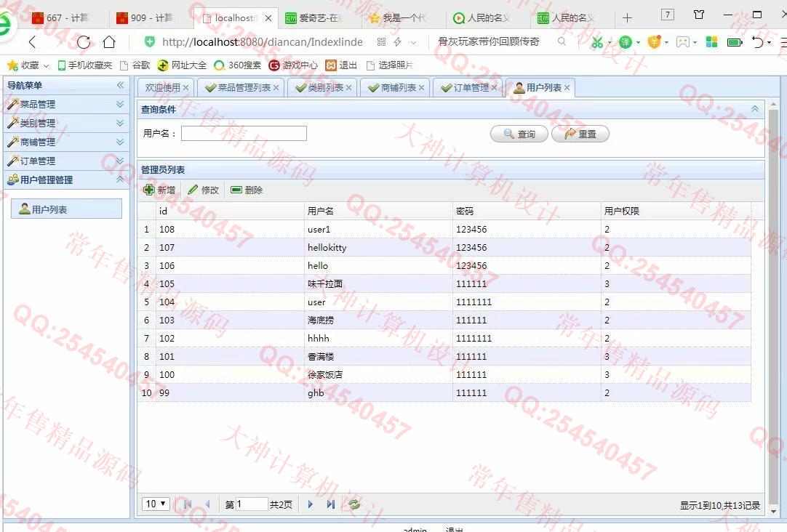Open the green translate extension icon
The width and height of the screenshot is (787, 532).
click(x=626, y=42)
